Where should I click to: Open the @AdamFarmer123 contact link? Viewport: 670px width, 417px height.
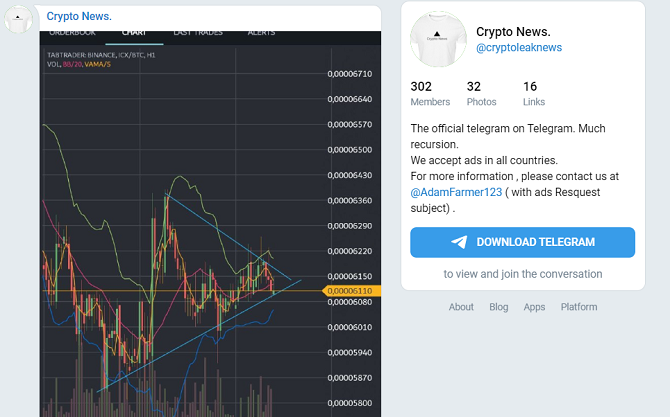click(x=456, y=192)
